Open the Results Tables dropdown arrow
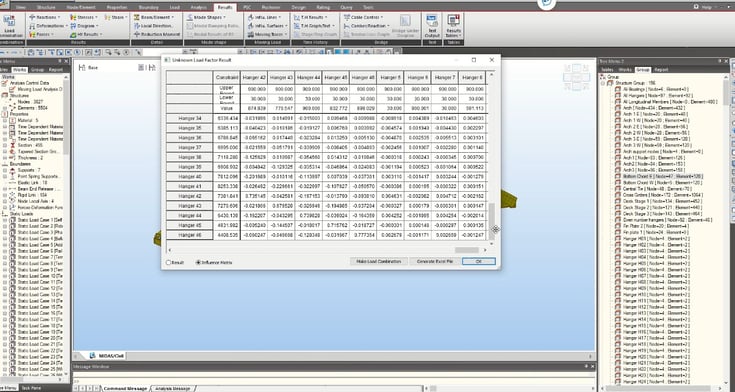Screen dimensions: 735x392 pos(460,36)
